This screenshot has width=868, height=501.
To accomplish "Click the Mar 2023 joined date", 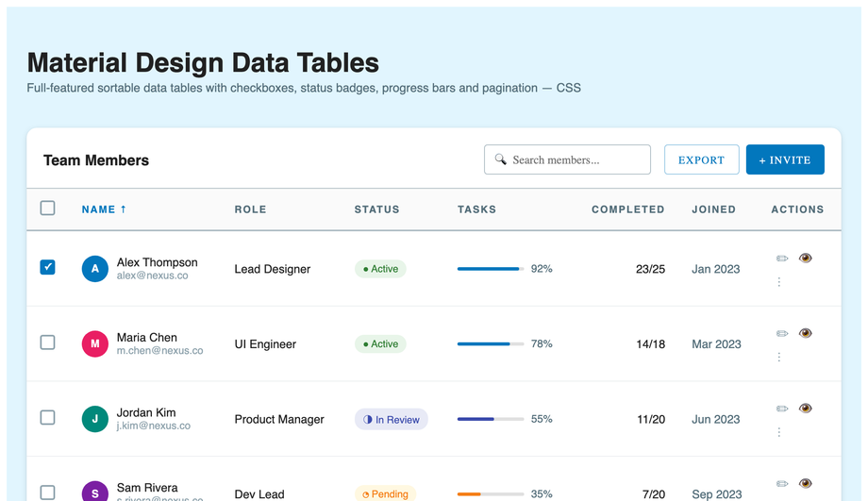I will point(716,344).
